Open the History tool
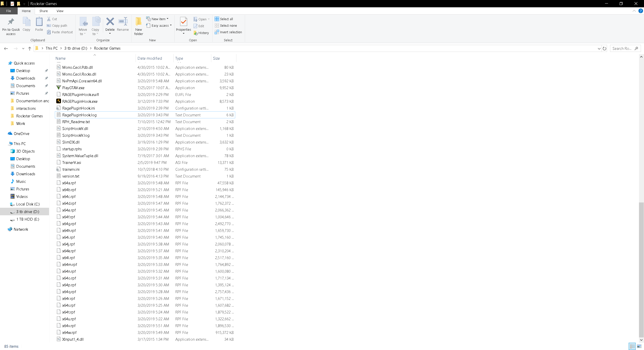 [x=201, y=33]
